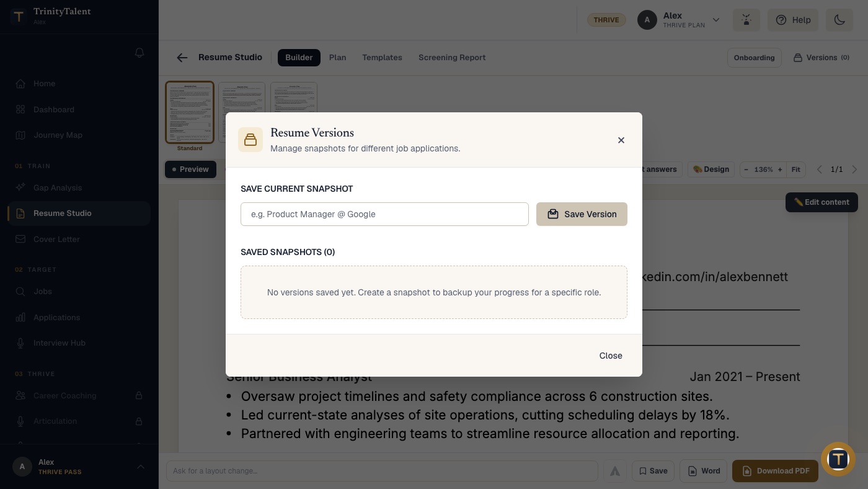Click the TrinityTalent logo
The image size is (868, 489).
pos(19,17)
